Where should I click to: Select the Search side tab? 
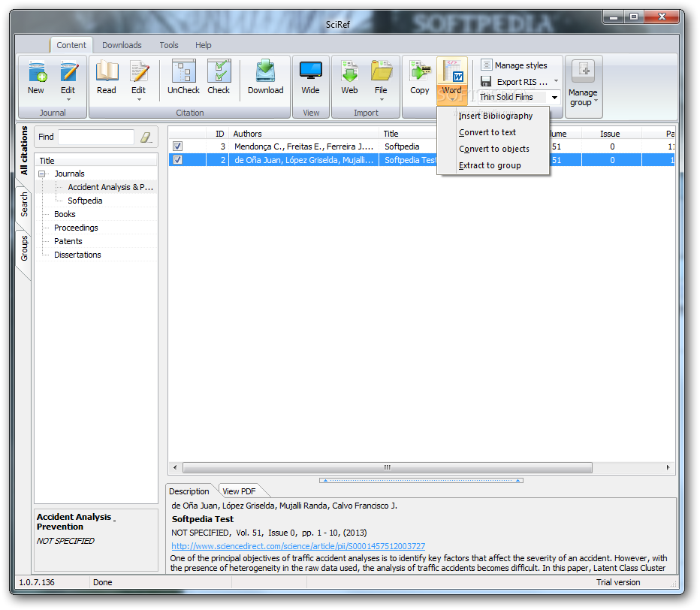24,204
